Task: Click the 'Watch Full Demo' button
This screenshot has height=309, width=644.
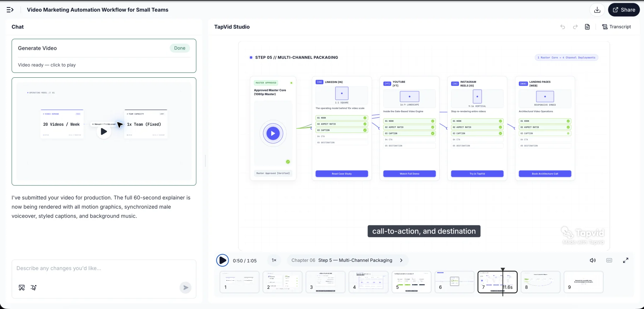Action: pos(409,174)
